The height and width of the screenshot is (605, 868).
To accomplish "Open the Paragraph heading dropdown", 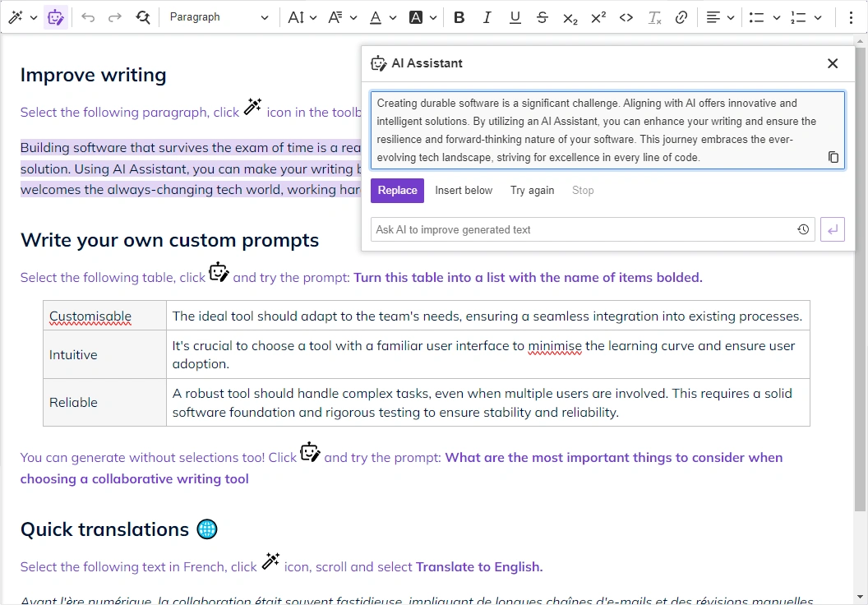I will coord(219,17).
